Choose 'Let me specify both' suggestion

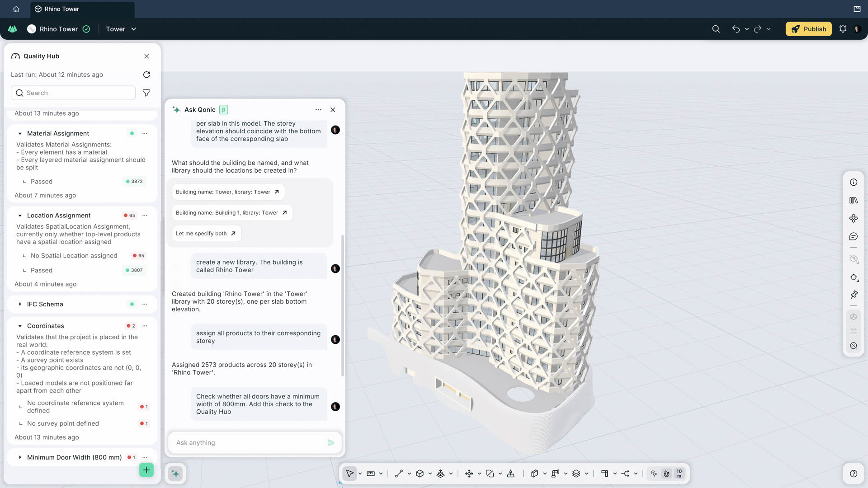206,234
